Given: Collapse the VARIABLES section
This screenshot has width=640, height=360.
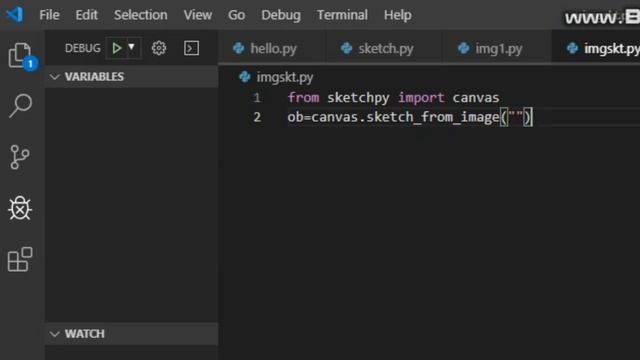Looking at the screenshot, I should [x=131, y=77].
